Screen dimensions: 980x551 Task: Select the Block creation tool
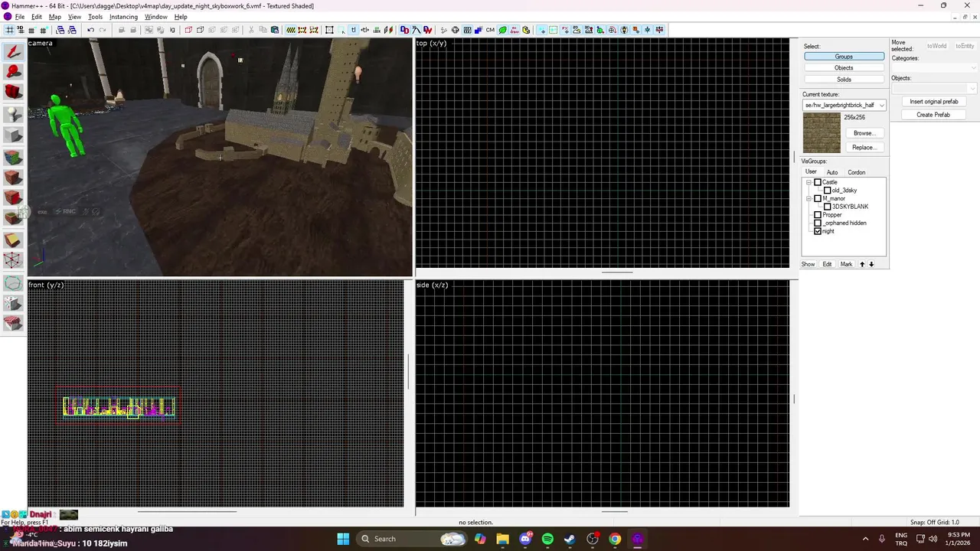[x=13, y=135]
